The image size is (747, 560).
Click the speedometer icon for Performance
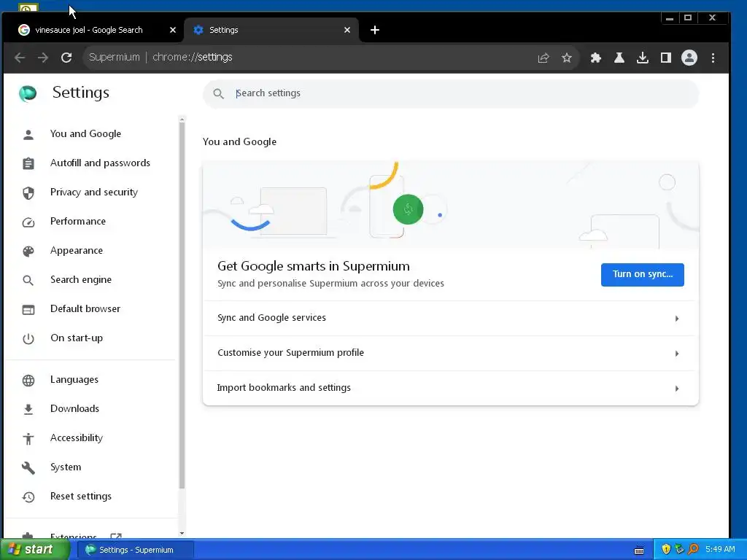[28, 222]
